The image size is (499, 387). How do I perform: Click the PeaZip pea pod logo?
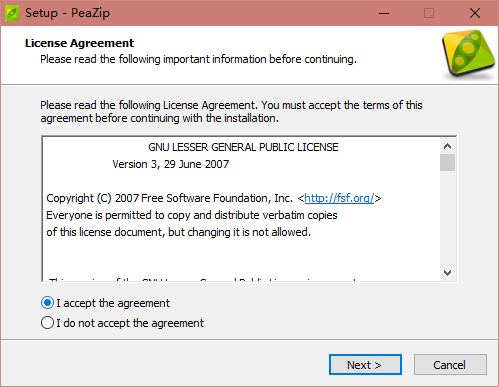[468, 53]
